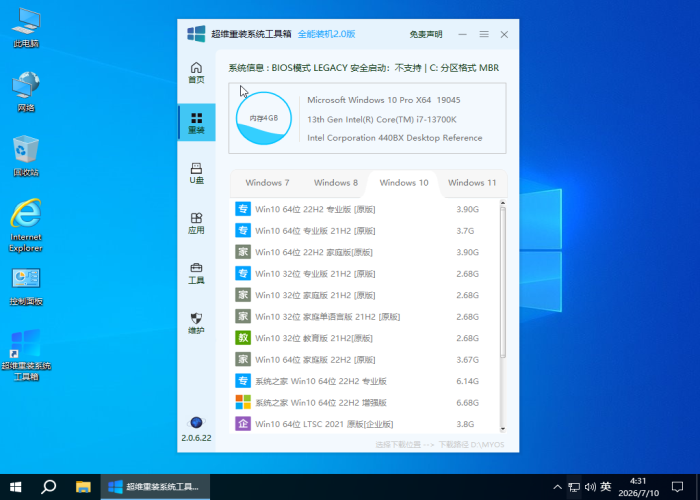
Task: Click icon of Win10 64位 22H2 家庭版 row
Action: (x=243, y=252)
